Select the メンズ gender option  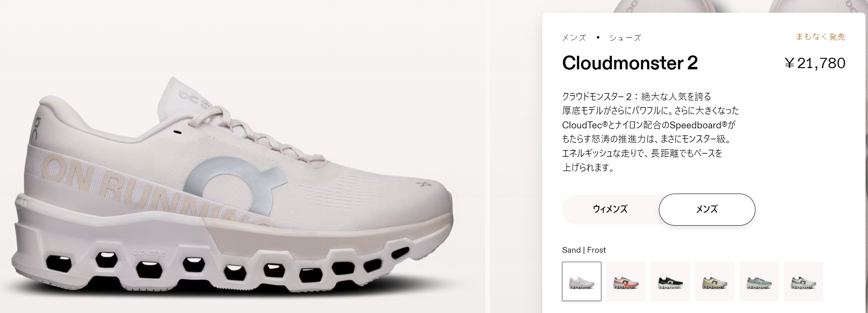click(x=707, y=209)
